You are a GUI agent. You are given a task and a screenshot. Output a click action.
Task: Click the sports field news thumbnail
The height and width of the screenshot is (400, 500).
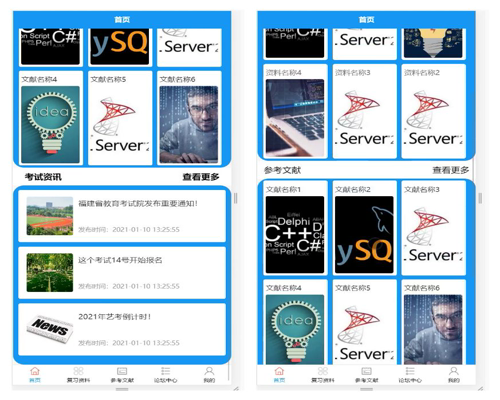coord(50,216)
